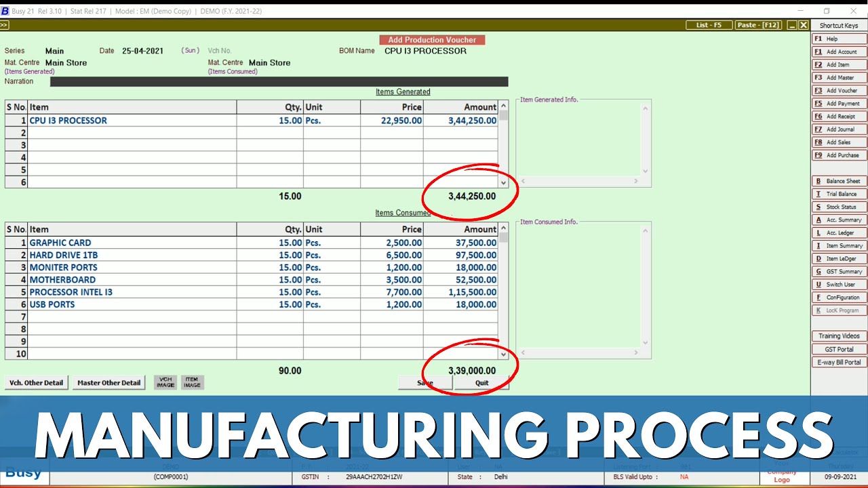Click Items Consumed Mat. Centre Main Store
The width and height of the screenshot is (868, 488).
pos(269,62)
